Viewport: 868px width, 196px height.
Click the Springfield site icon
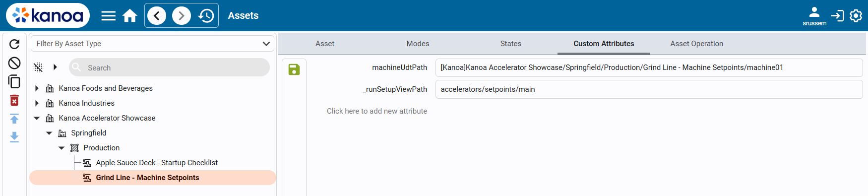pos(62,133)
